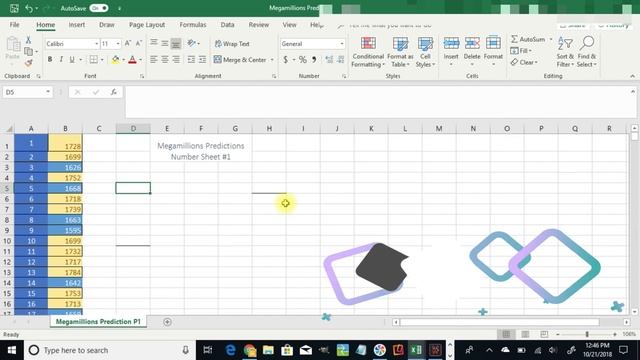Screen dimensions: 640x360
Task: Apply the yellow Fill Color bucket
Action: click(116, 60)
